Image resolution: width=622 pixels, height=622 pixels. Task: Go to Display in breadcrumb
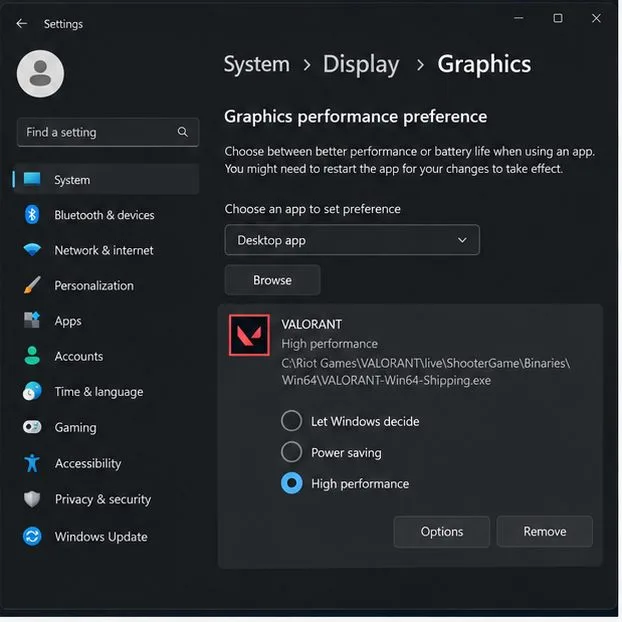(361, 64)
